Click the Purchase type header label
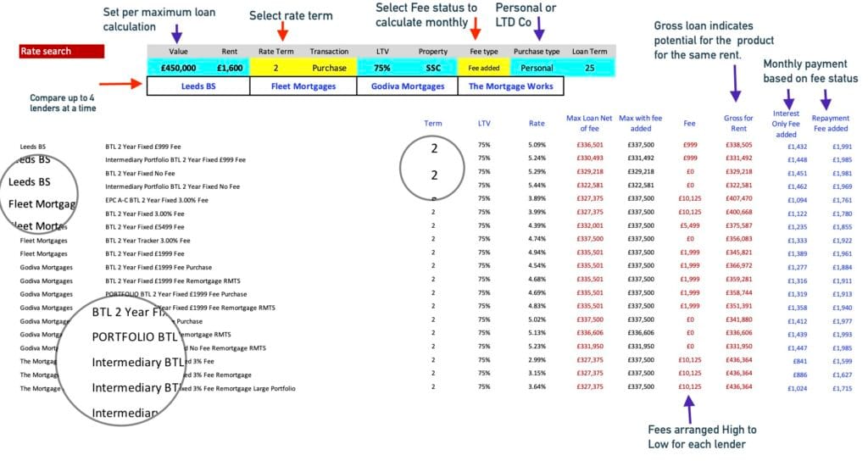The height and width of the screenshot is (472, 868). pos(537,52)
